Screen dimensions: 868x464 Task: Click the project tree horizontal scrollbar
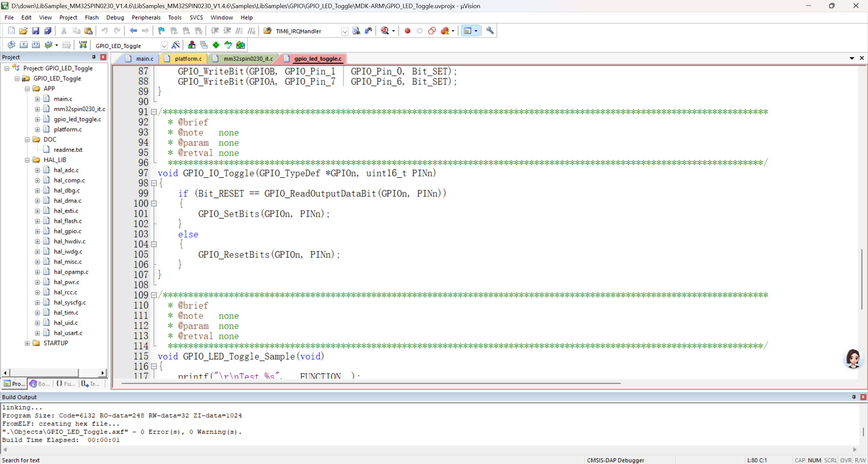(x=44, y=373)
